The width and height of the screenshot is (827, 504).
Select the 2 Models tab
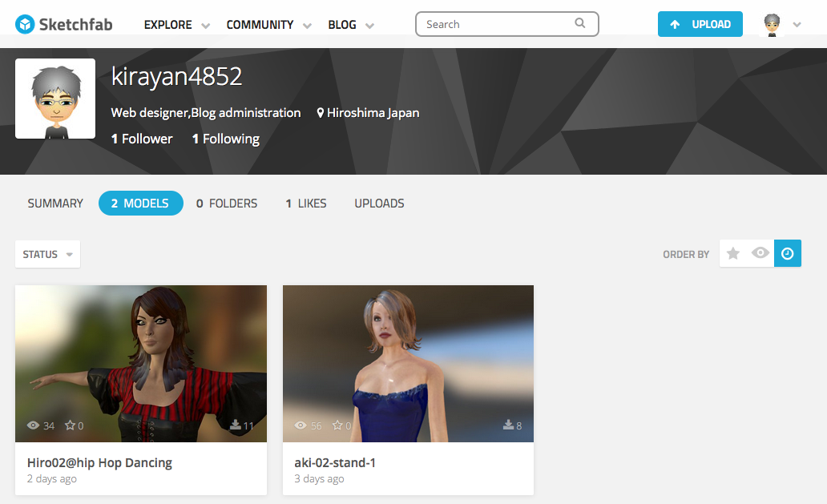(141, 203)
